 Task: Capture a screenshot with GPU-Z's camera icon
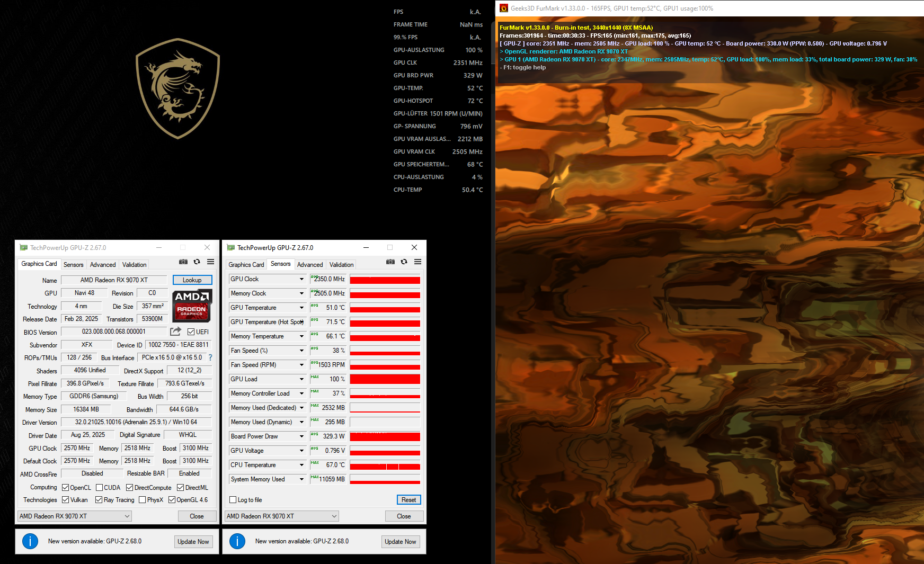(183, 262)
